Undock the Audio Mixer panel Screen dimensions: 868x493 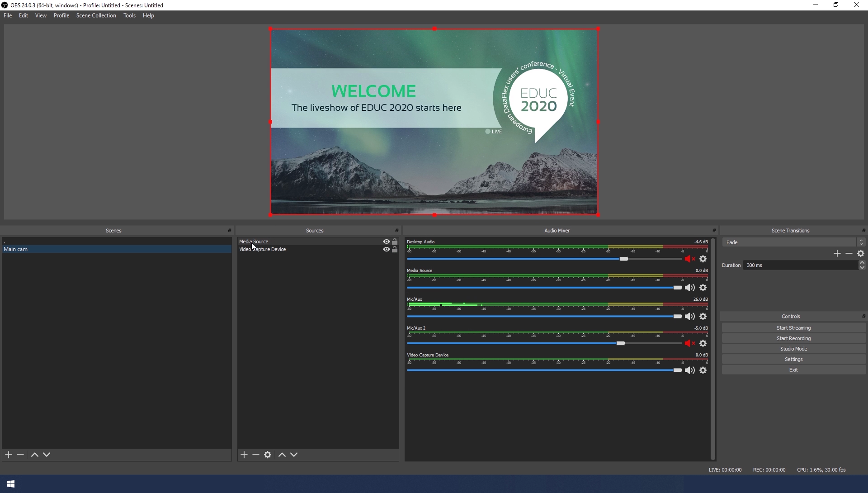pos(714,231)
